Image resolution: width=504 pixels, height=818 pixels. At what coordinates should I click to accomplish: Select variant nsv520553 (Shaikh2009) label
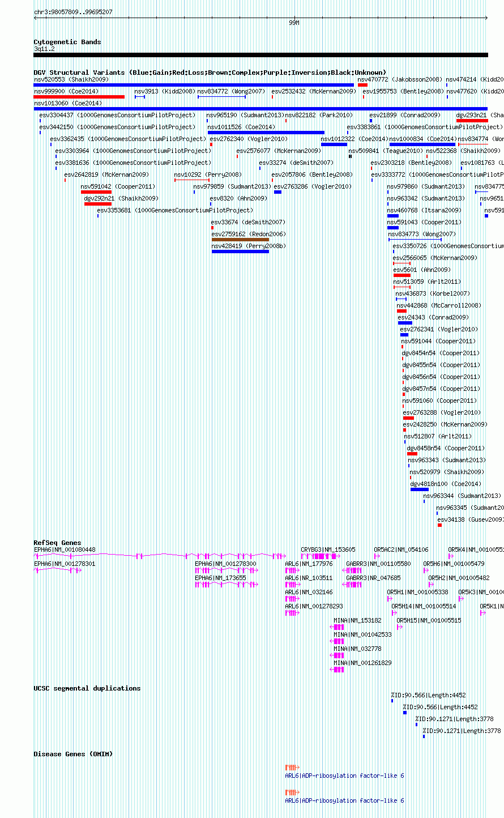pos(71,79)
